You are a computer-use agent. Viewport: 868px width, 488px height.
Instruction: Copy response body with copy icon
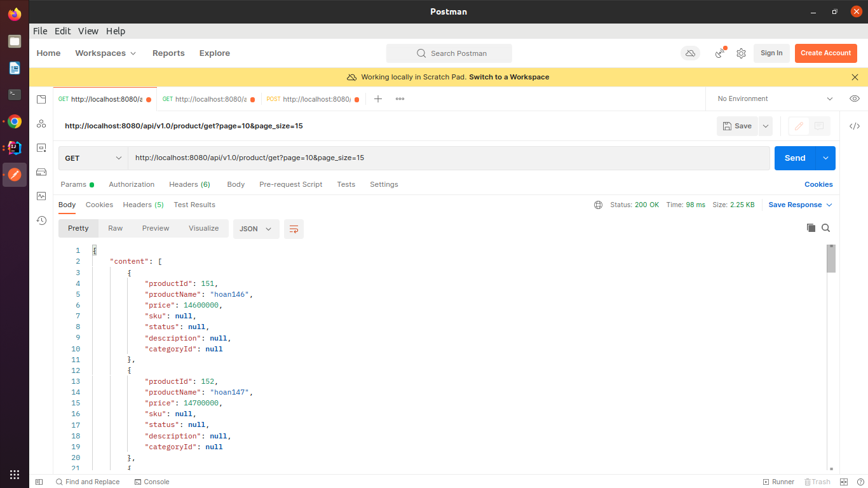pos(811,227)
